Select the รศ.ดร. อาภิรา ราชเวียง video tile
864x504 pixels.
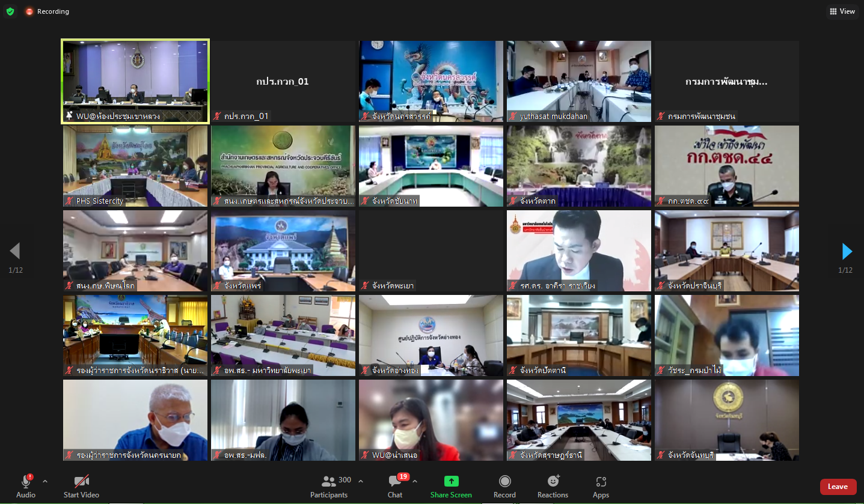point(579,250)
